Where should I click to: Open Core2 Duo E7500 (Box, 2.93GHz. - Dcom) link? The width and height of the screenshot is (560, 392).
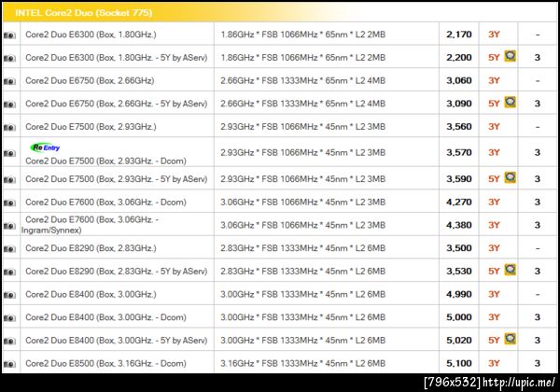[x=105, y=161]
